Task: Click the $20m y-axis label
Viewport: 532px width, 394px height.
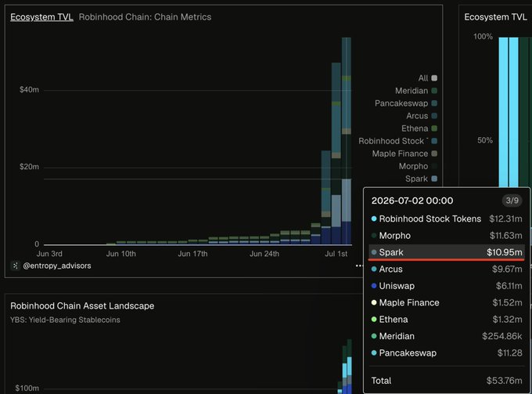Action: 29,167
